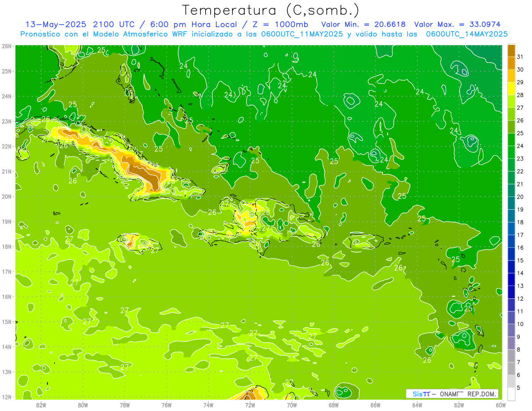
Task: Click the legend label '17'
Action: (x=520, y=235)
